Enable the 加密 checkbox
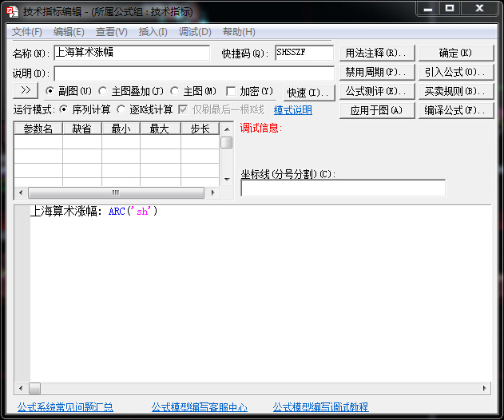Image resolution: width=504 pixels, height=420 pixels. point(232,91)
